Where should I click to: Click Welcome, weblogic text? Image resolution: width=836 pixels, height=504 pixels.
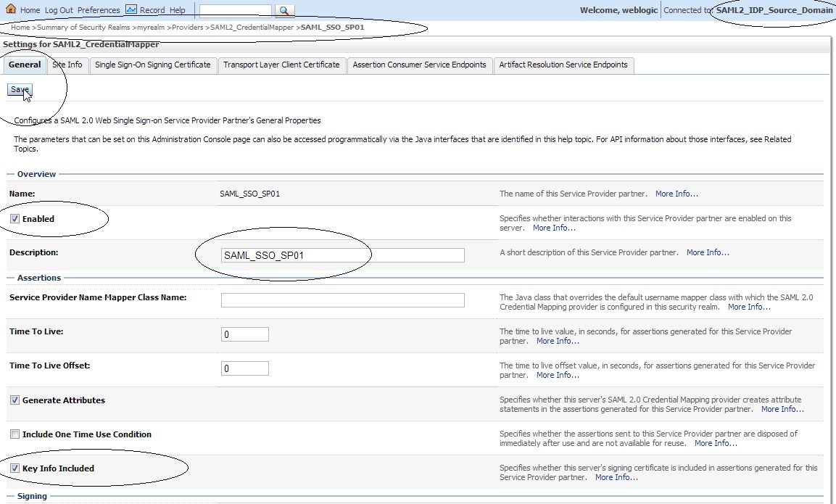[618, 10]
